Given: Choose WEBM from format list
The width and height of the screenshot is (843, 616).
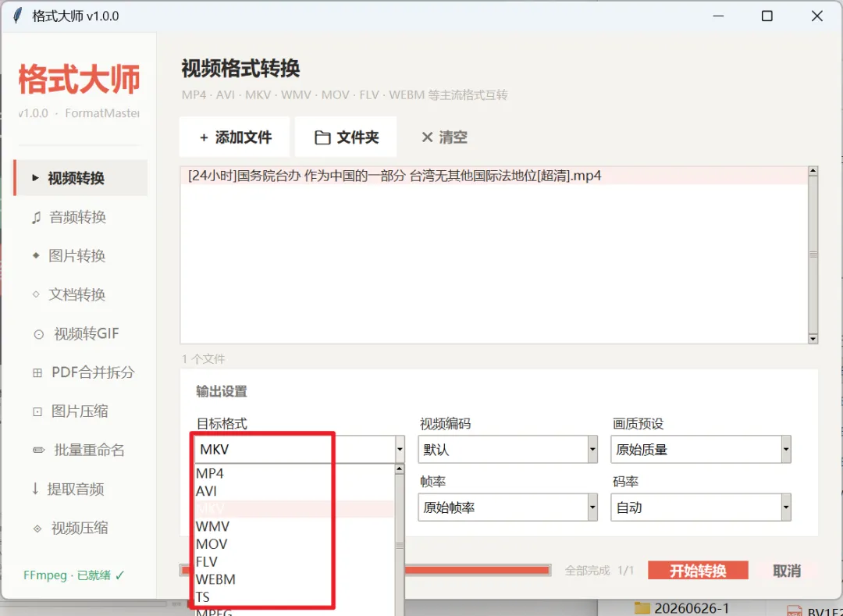Looking at the screenshot, I should pyautogui.click(x=294, y=579).
